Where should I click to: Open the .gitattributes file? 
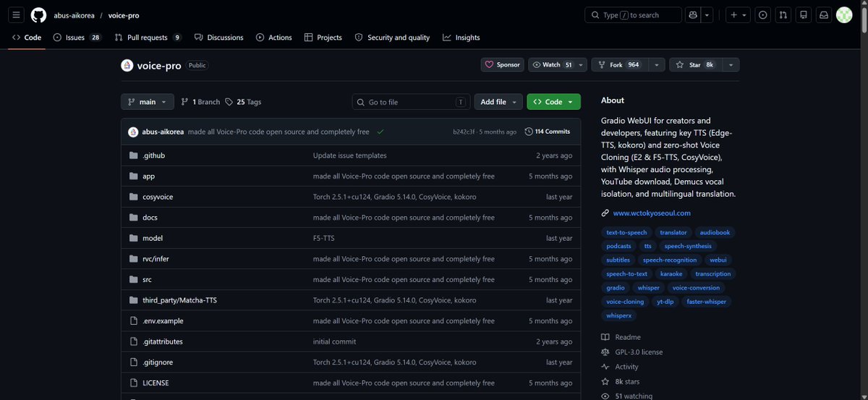pyautogui.click(x=163, y=341)
